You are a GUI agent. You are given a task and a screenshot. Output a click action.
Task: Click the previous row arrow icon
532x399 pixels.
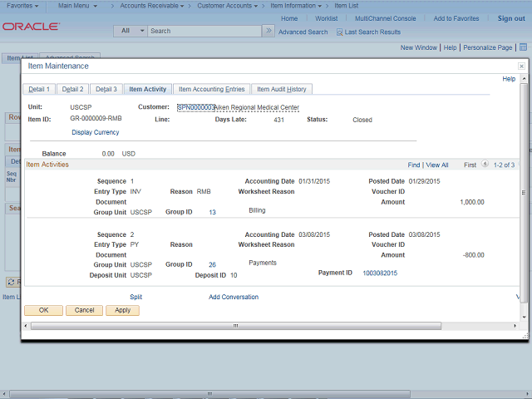point(485,165)
